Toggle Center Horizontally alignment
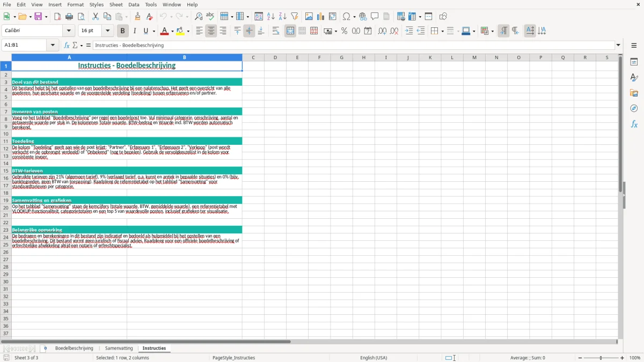 (211, 31)
